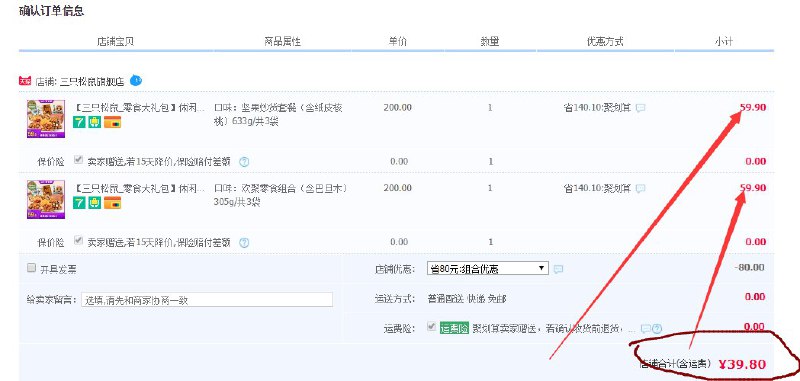Click the comment icon beside the 店铺优惠 dropdown

(559, 269)
